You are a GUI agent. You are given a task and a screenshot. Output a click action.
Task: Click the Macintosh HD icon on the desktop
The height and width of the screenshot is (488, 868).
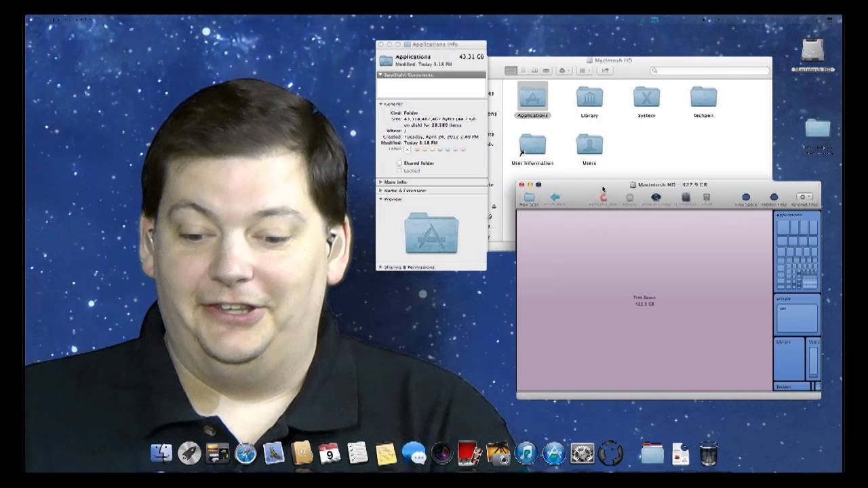[813, 51]
